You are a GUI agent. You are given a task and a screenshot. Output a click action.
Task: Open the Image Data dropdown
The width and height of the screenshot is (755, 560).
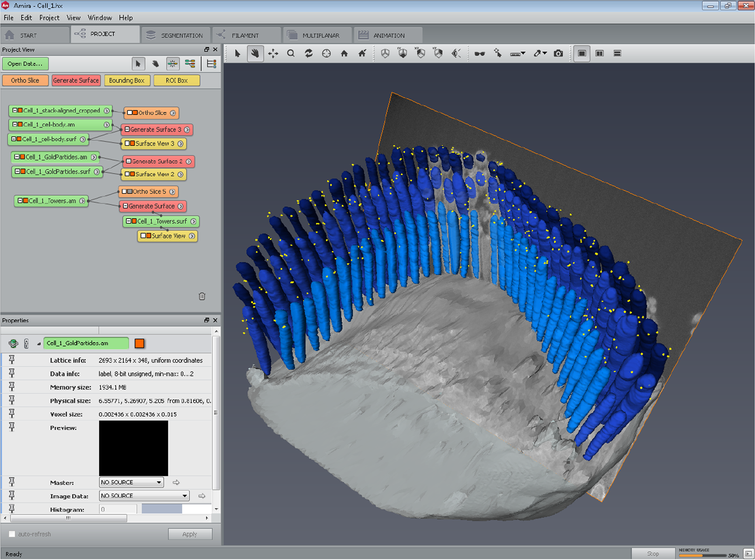point(144,496)
